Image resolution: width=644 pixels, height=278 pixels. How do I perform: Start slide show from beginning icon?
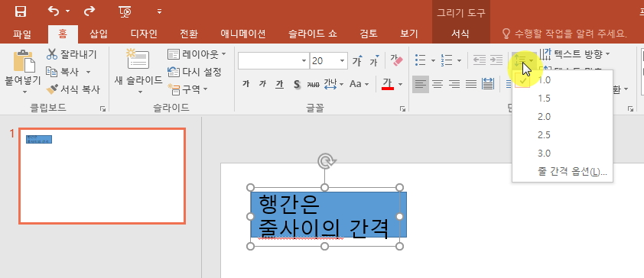point(125,11)
